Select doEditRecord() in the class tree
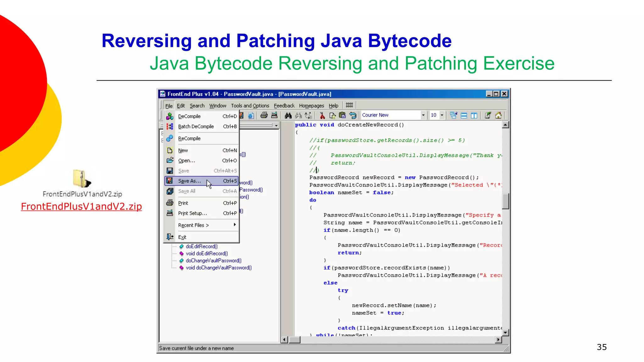 [x=202, y=246]
